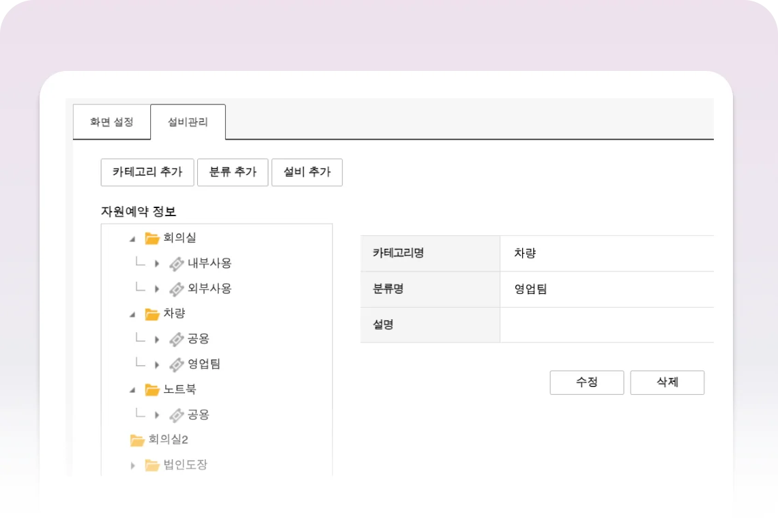The width and height of the screenshot is (778, 532).
Task: Click the ticket icon beside 외부사용
Action: click(176, 289)
